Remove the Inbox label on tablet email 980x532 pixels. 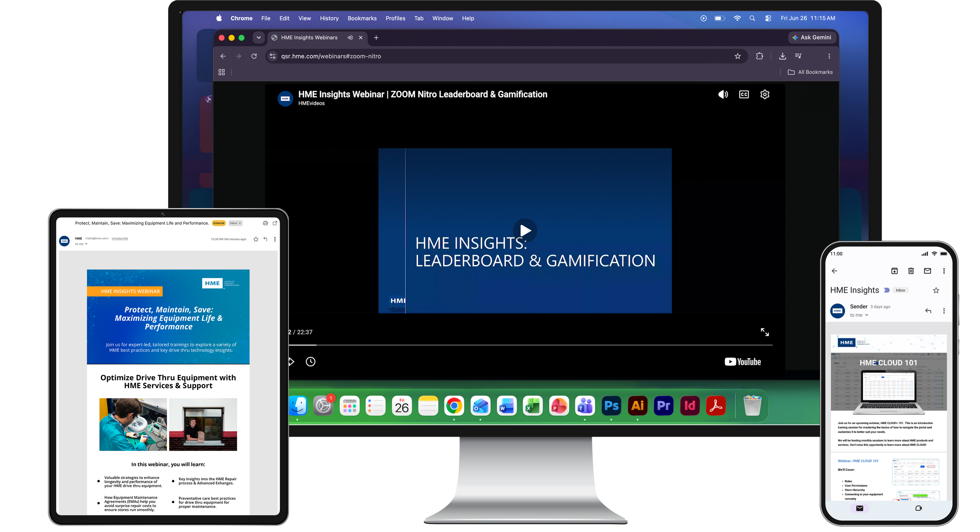240,223
